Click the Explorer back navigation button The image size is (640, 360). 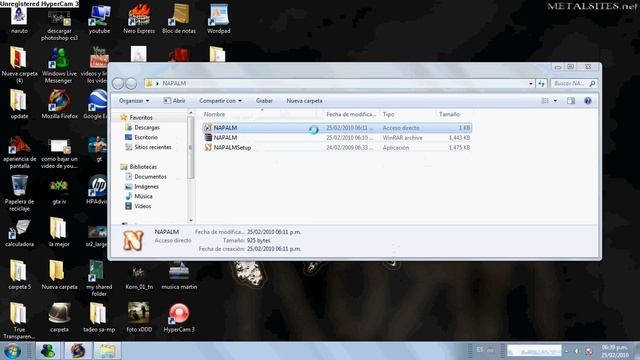click(x=118, y=84)
